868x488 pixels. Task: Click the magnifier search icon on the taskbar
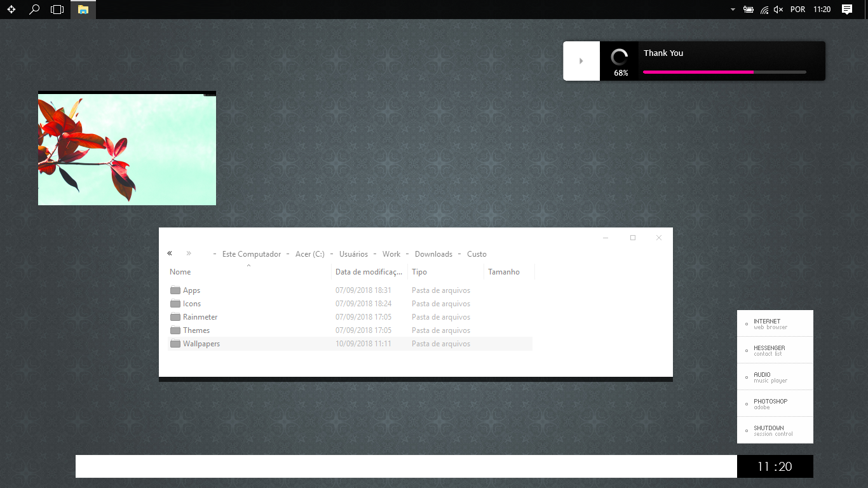pyautogui.click(x=35, y=10)
